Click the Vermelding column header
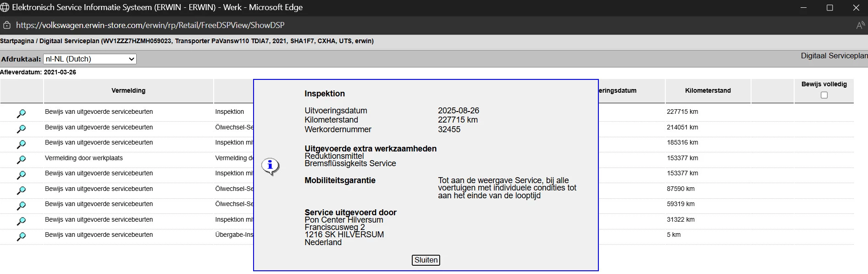Screen dimensions: 868x274 128,90
